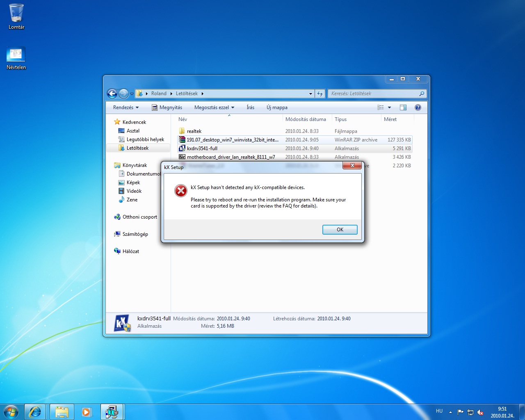This screenshot has height=420, width=525.
Task: Open the Lomtár recycle bin icon
Action: pyautogui.click(x=16, y=17)
